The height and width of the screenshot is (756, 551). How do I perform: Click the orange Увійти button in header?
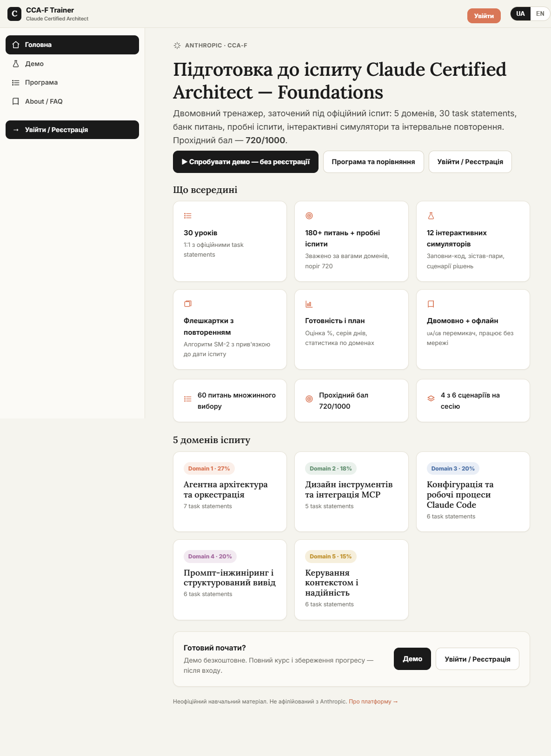484,16
